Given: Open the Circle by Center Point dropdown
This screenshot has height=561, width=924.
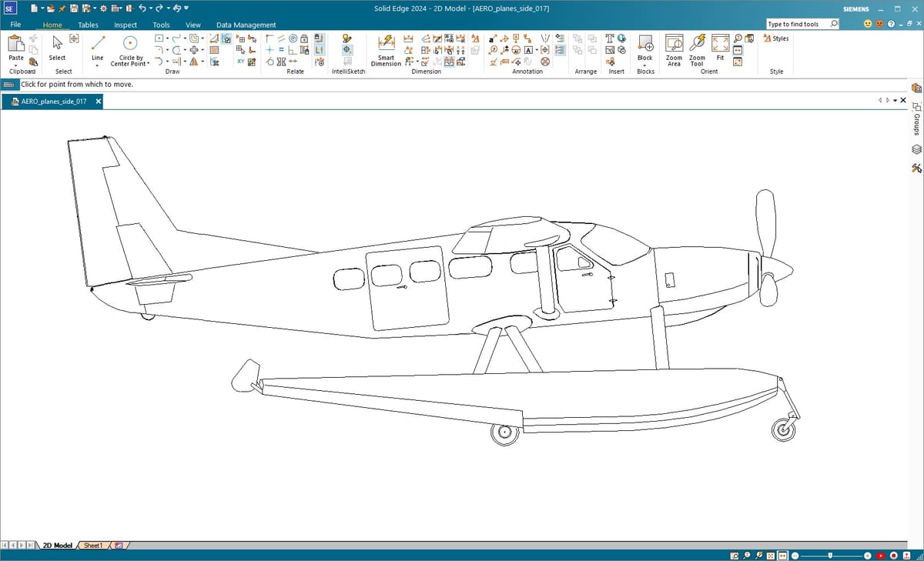Looking at the screenshot, I should pos(149,64).
